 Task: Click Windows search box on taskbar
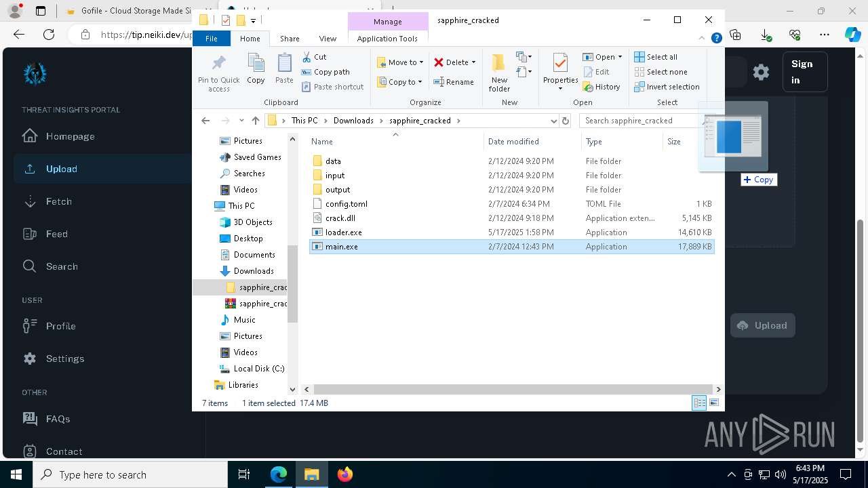pos(130,474)
